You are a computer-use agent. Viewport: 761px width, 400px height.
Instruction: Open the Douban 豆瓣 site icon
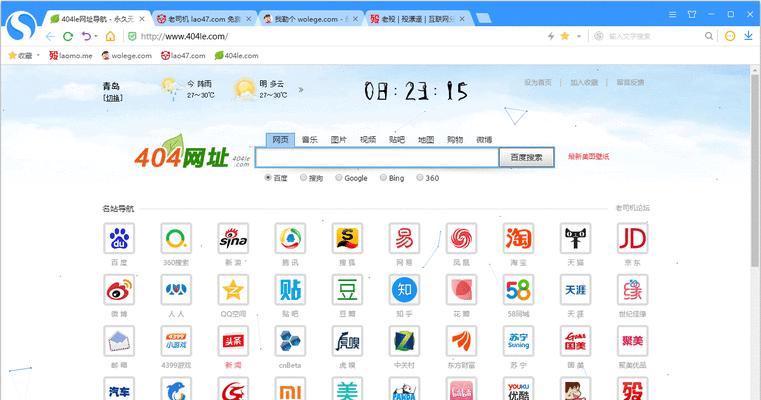[347, 290]
